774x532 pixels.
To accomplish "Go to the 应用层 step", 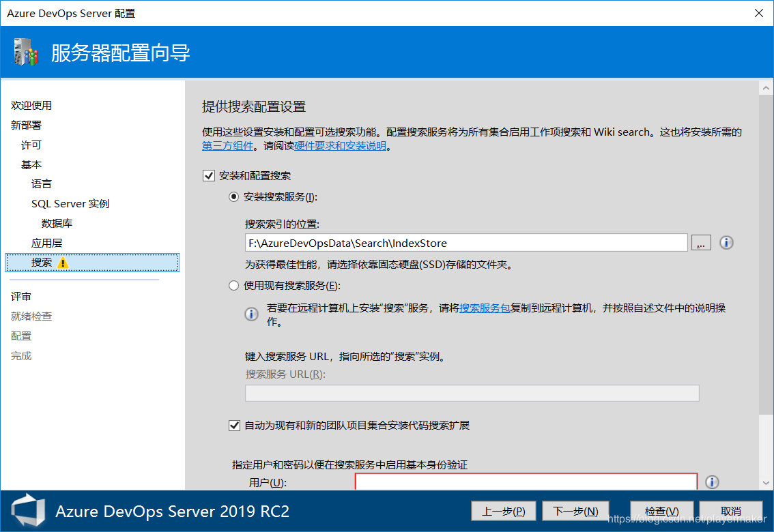I will 46,243.
